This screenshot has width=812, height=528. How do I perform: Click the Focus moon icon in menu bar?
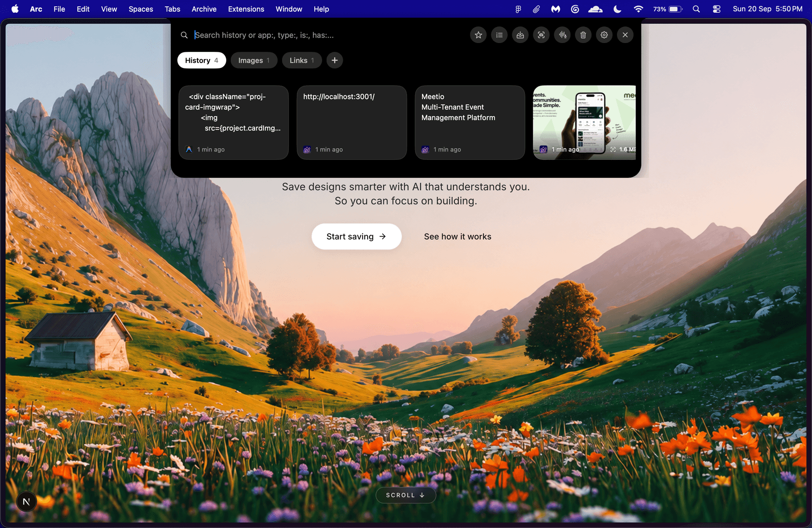[x=617, y=9]
